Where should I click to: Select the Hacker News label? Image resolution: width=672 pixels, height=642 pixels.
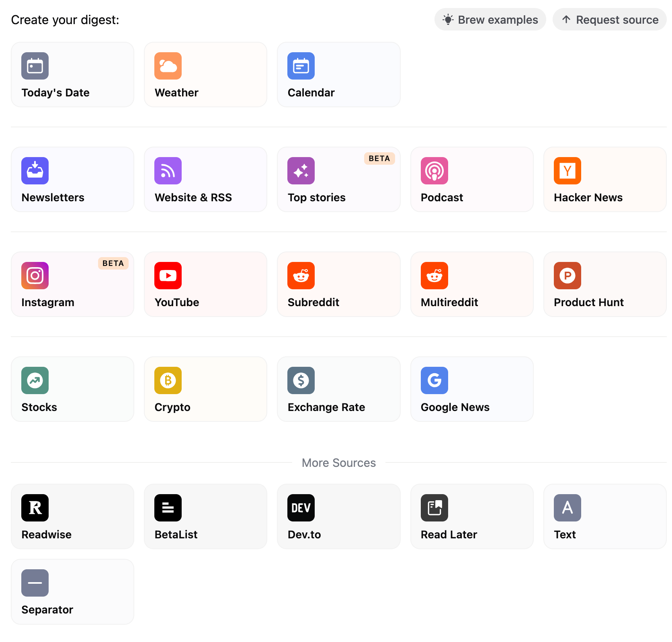588,198
